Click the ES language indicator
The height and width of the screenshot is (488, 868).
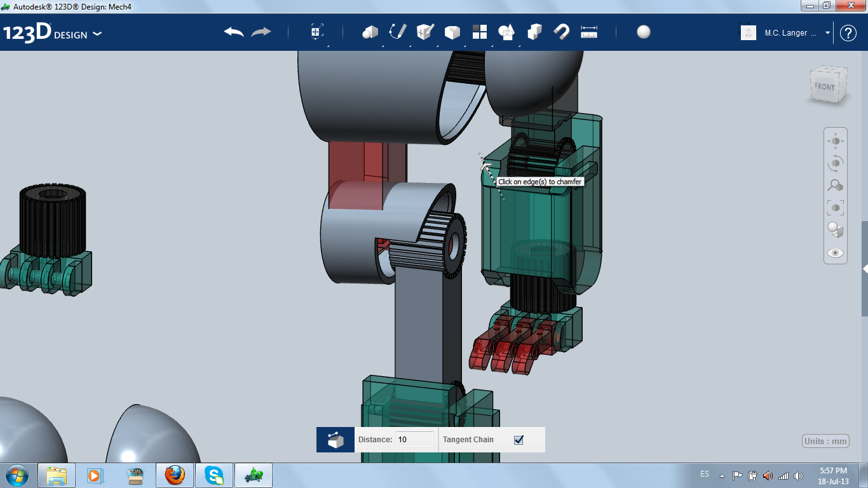pyautogui.click(x=705, y=474)
